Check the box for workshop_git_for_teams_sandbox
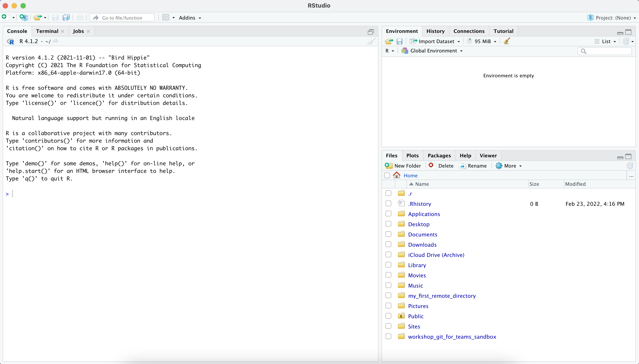 [388, 336]
